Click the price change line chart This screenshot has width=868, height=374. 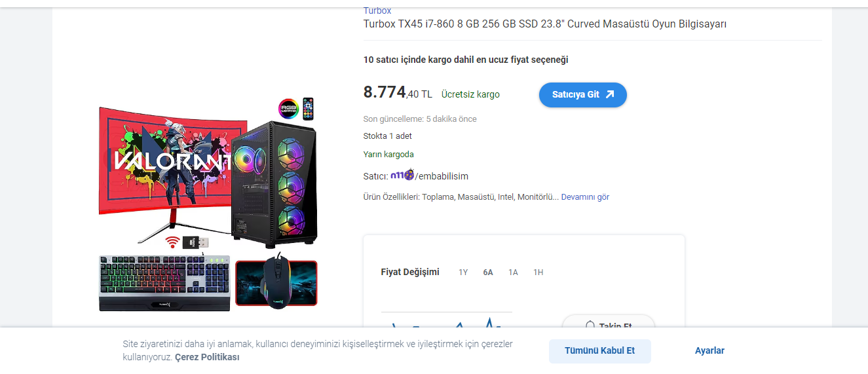pos(447,320)
